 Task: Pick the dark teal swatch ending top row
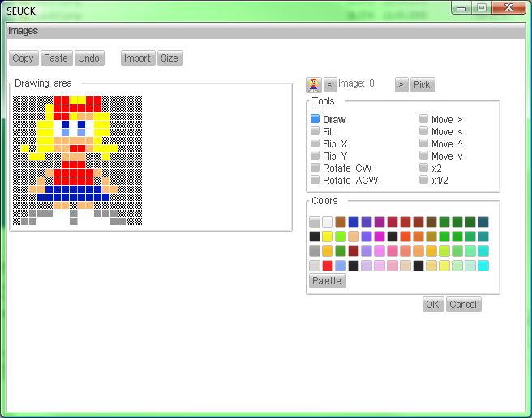483,222
